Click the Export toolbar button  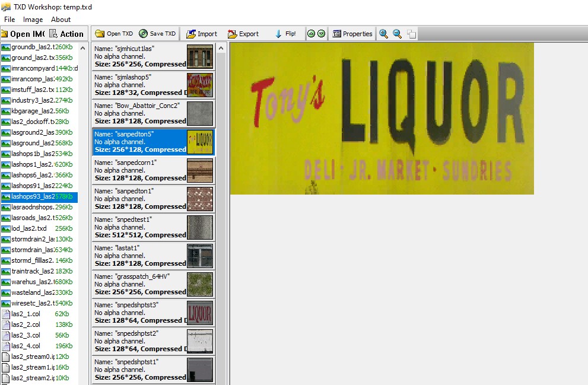[x=243, y=34]
